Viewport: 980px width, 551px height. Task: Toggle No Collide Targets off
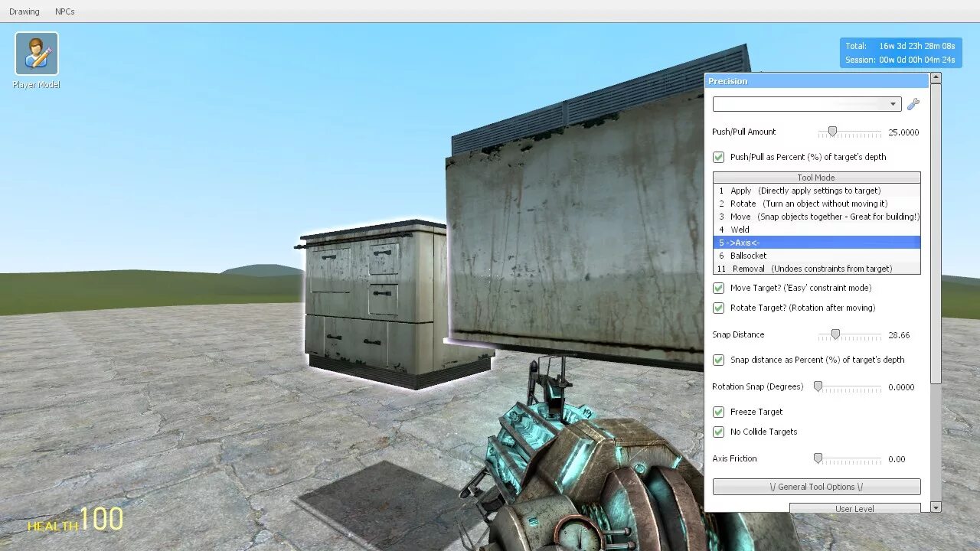pyautogui.click(x=718, y=432)
